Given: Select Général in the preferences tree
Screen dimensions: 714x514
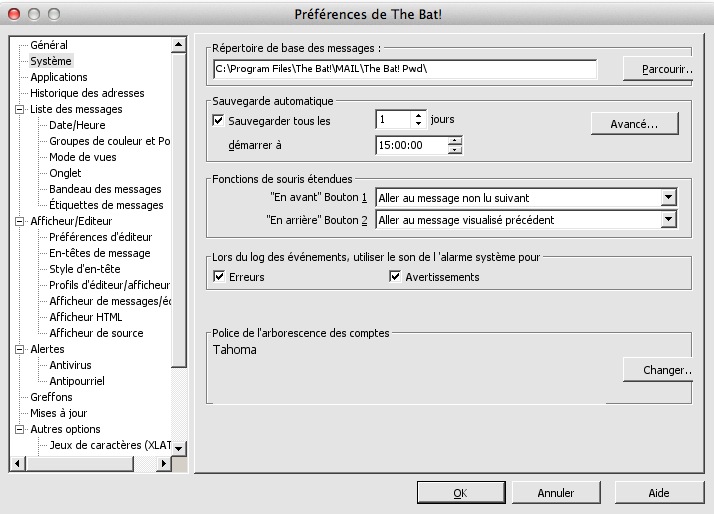Looking at the screenshot, I should [49, 45].
